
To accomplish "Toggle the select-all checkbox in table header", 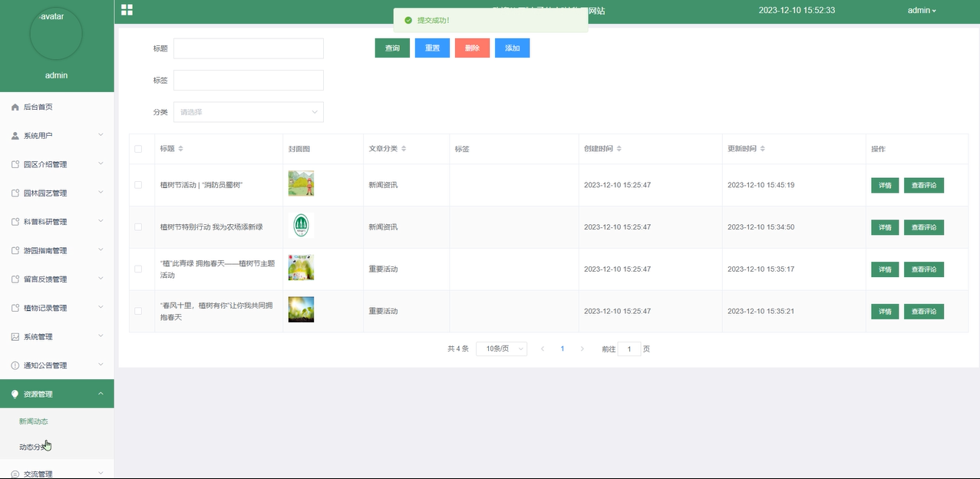I will coord(138,149).
